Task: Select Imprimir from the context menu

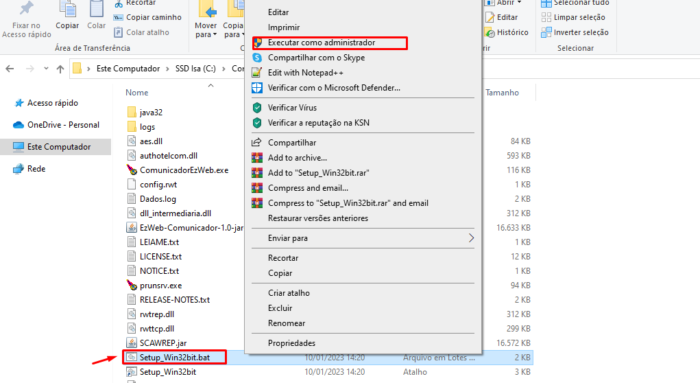Action: 283,27
